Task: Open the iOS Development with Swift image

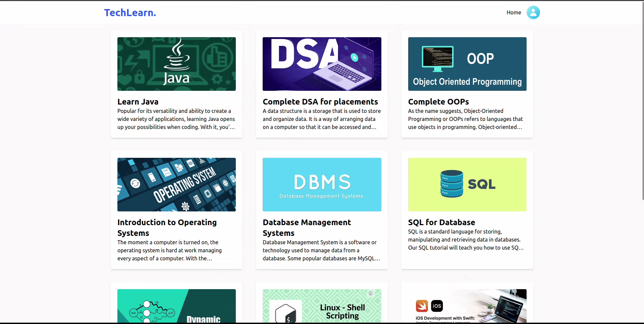Action: pyautogui.click(x=467, y=306)
